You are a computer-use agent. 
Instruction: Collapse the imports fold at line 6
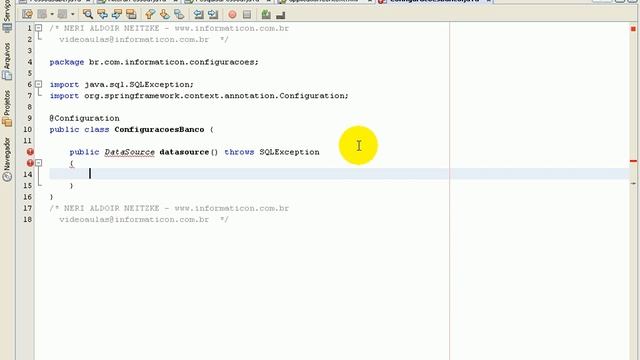[x=38, y=84]
